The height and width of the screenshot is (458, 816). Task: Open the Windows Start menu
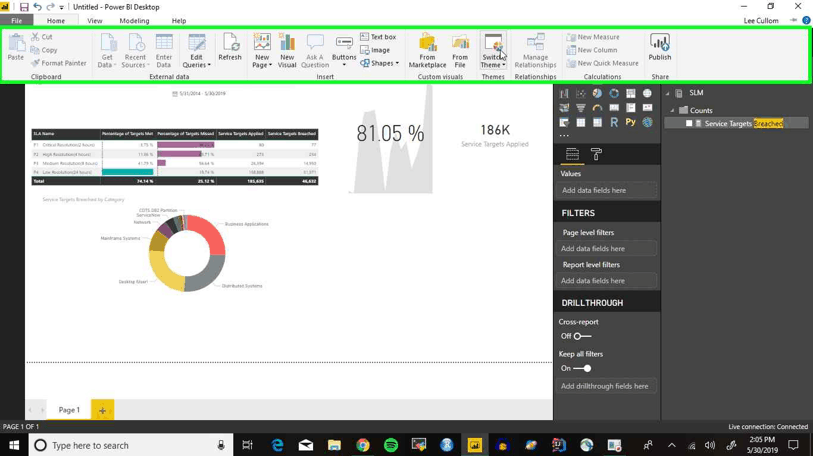(14, 446)
